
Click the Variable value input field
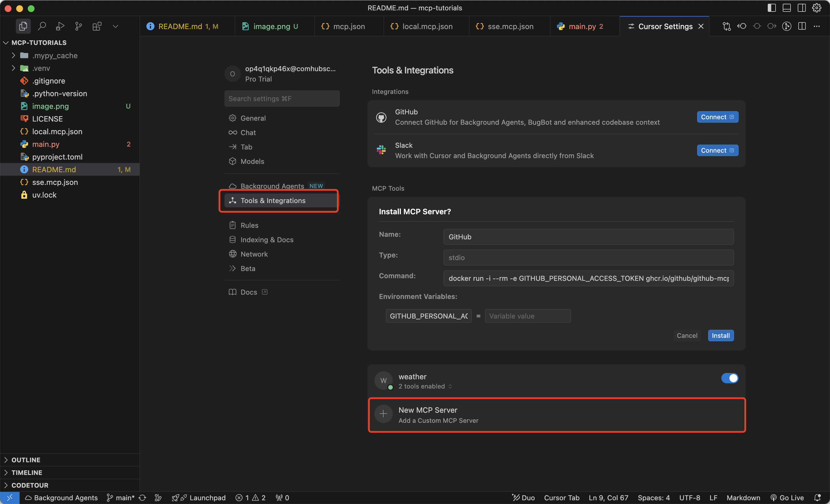point(527,316)
